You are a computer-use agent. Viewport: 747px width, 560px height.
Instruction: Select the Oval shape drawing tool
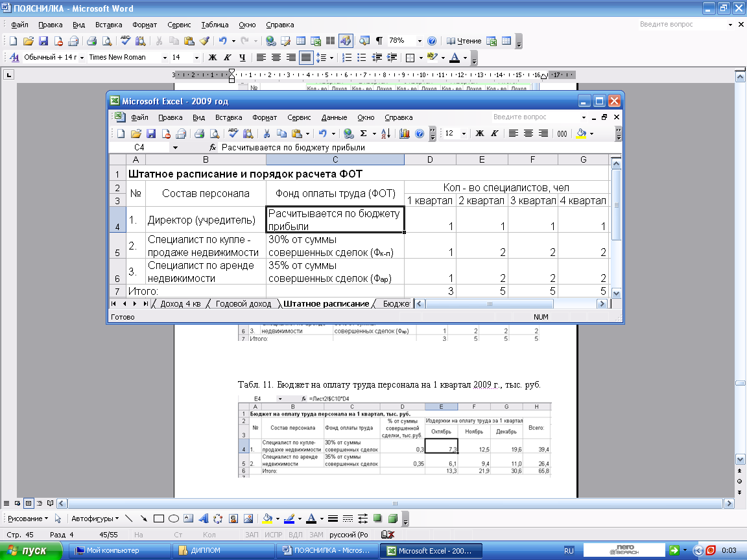[174, 519]
